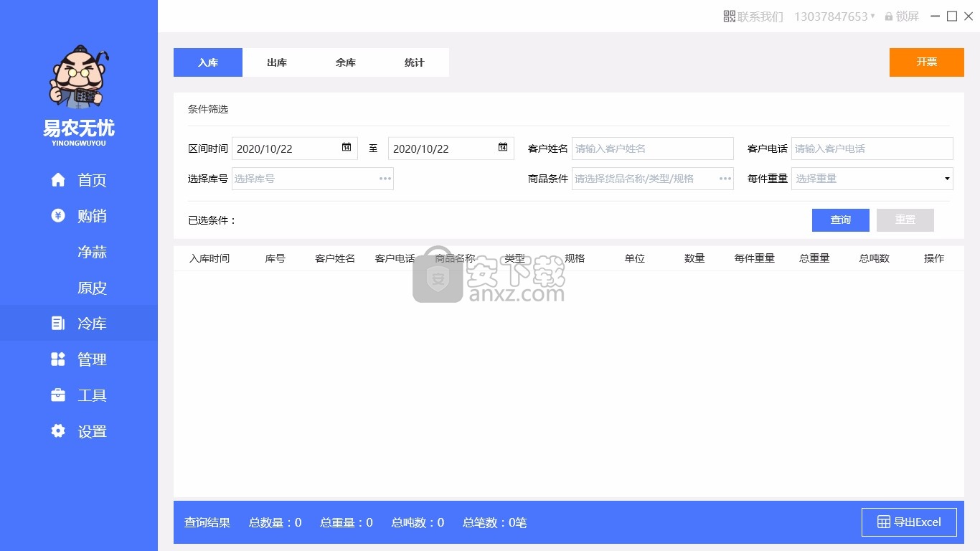Open the end date calendar icon

pyautogui.click(x=503, y=148)
